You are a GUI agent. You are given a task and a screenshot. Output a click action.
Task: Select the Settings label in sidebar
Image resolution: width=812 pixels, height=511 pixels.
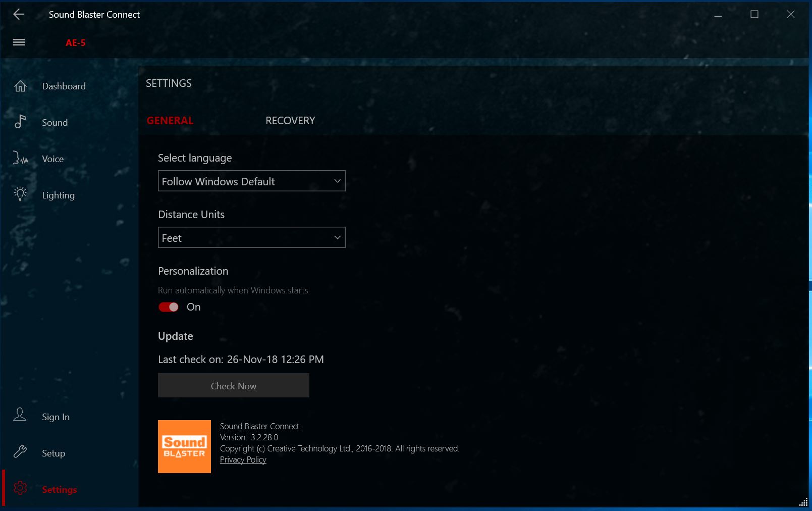[x=60, y=490]
